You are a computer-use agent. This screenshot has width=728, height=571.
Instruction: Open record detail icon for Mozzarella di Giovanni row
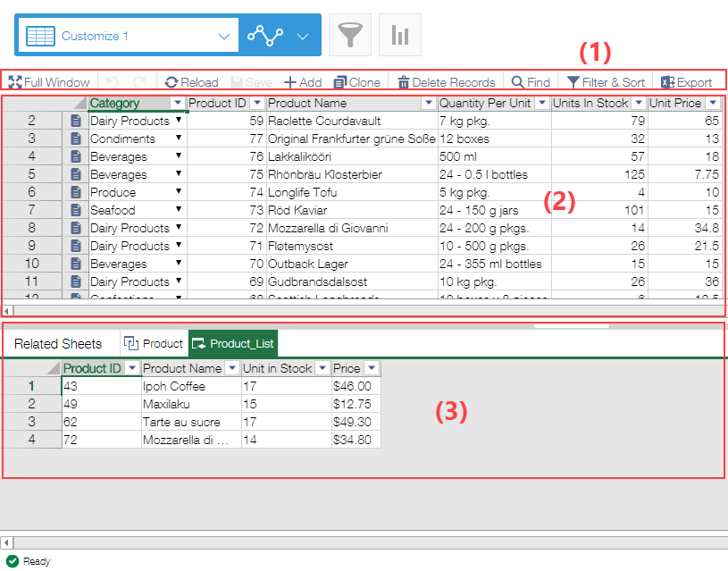click(x=76, y=228)
